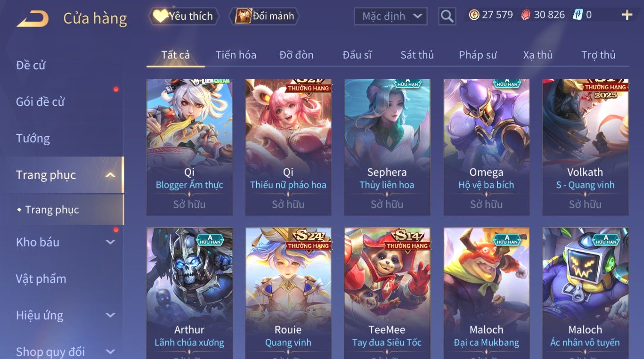This screenshot has height=359, width=644.
Task: Open the Mặc định sort dropdown
Action: coord(390,16)
